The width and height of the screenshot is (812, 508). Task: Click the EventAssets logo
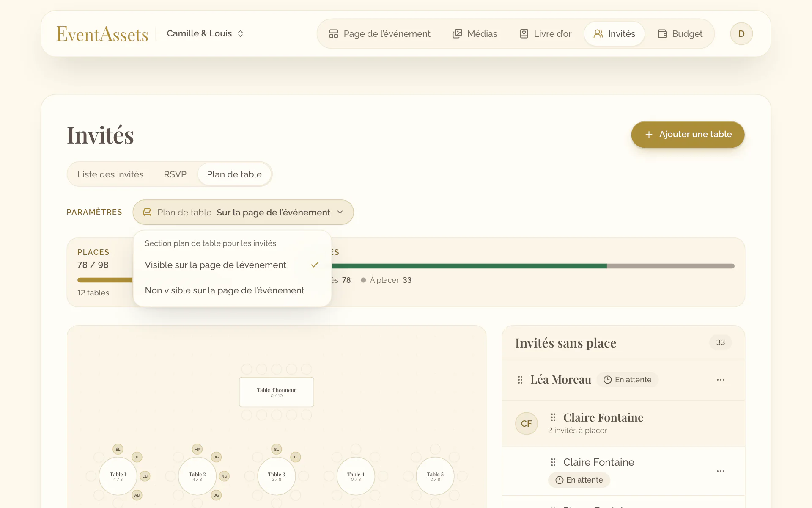coord(102,34)
